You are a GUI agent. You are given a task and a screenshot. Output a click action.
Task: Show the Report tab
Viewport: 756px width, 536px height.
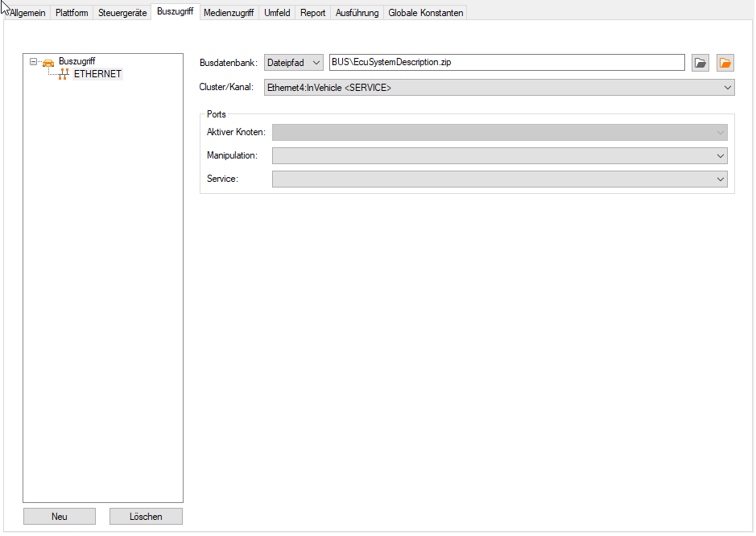coord(313,13)
